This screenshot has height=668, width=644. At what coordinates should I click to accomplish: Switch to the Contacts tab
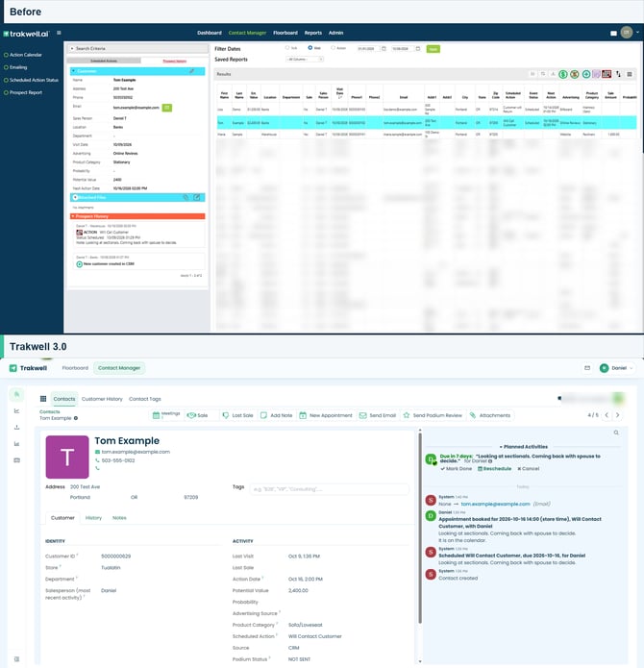(x=64, y=399)
